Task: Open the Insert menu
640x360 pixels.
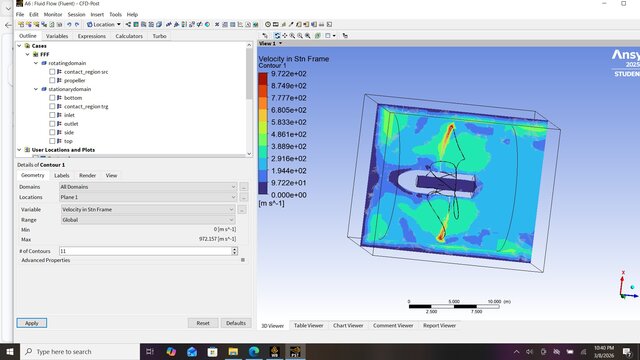Action: [97, 14]
